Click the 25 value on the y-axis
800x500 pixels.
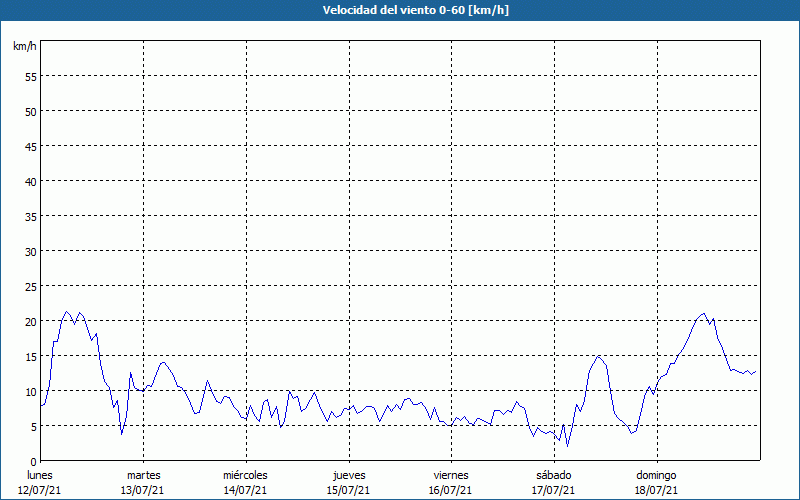tap(31, 287)
